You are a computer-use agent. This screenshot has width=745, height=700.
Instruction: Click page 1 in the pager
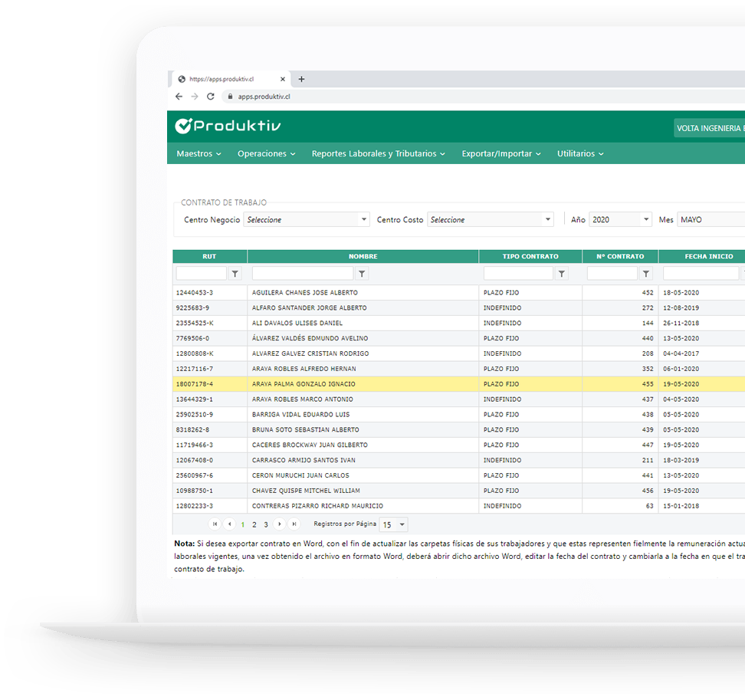coord(243,524)
